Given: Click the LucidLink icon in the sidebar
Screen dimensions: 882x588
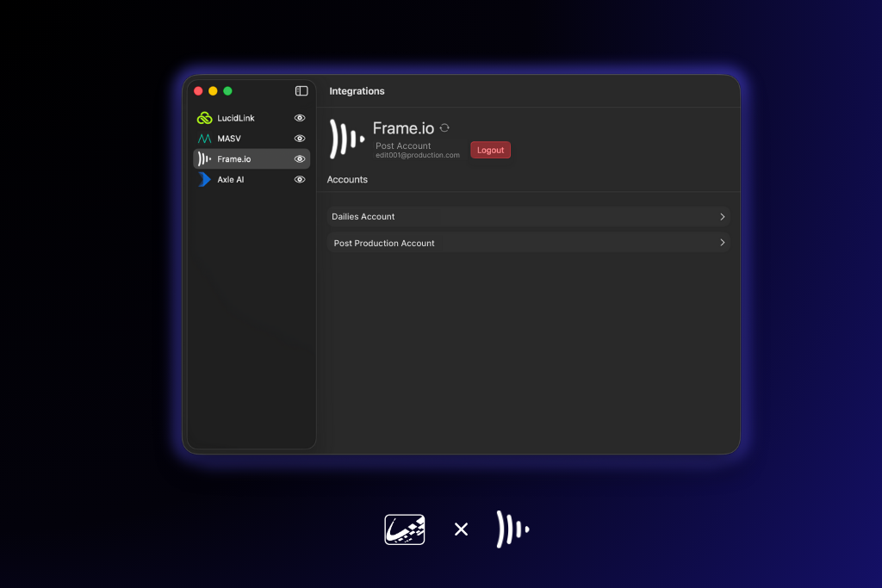Looking at the screenshot, I should point(204,118).
